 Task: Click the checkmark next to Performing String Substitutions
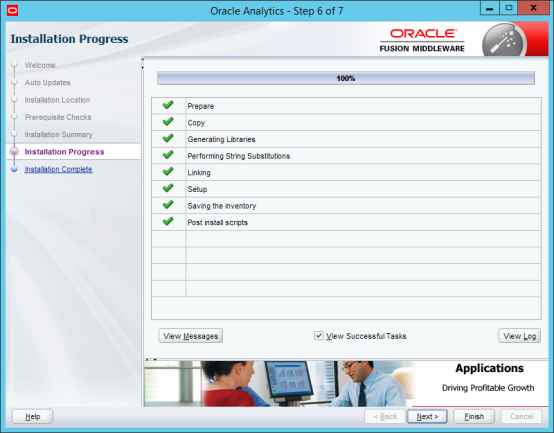[x=168, y=155]
